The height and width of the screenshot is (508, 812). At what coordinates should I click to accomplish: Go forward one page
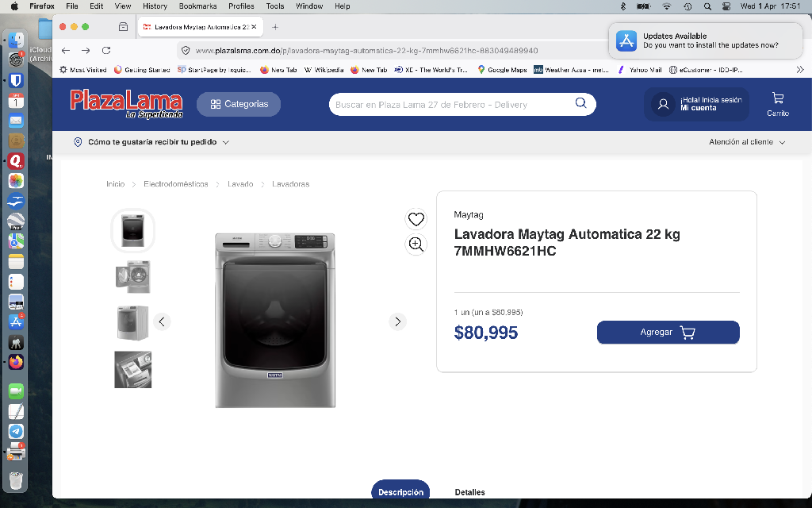[x=86, y=50]
